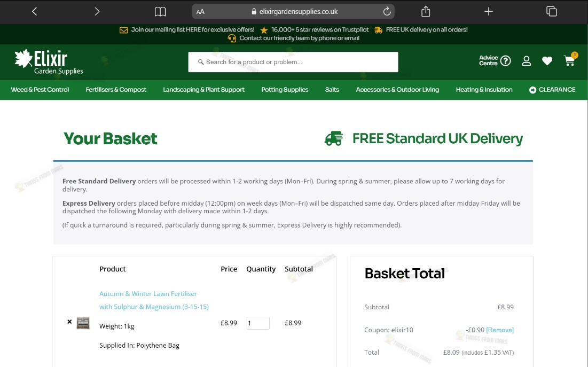
Task: Go back using the browser back arrow
Action: pyautogui.click(x=35, y=12)
